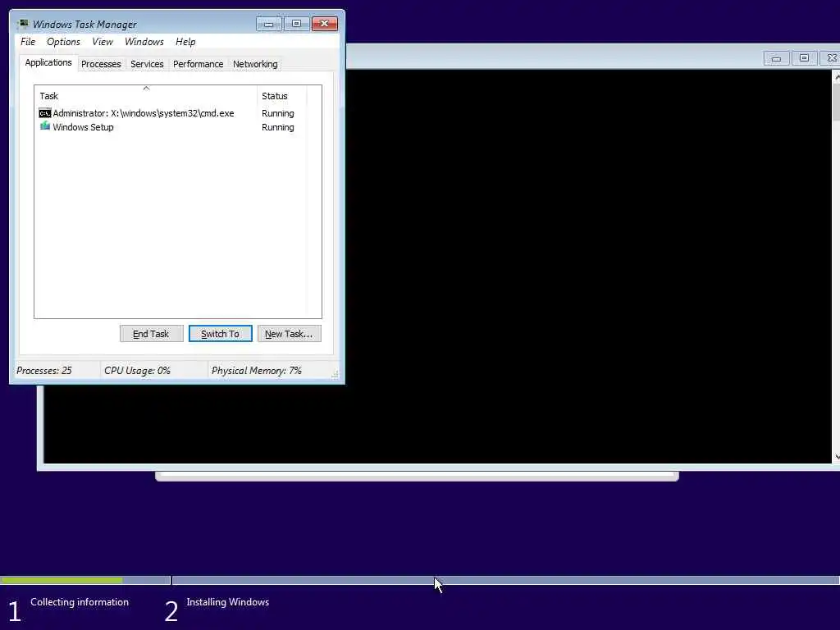Open the File menu
The height and width of the screenshot is (630, 840).
28,42
